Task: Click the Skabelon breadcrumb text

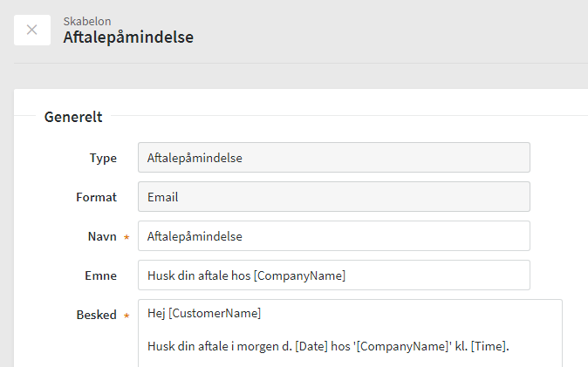Action: click(87, 20)
